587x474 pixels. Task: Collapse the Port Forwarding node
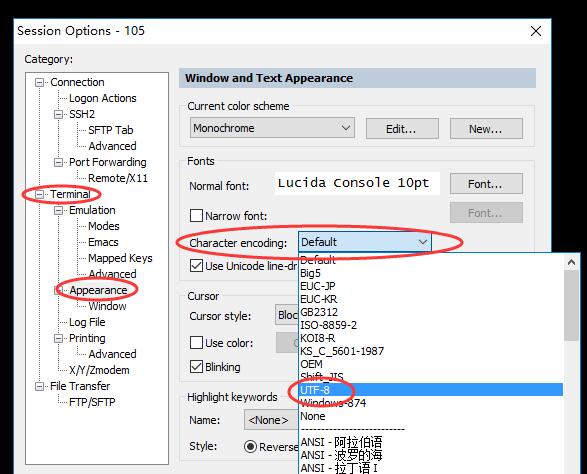(x=58, y=162)
